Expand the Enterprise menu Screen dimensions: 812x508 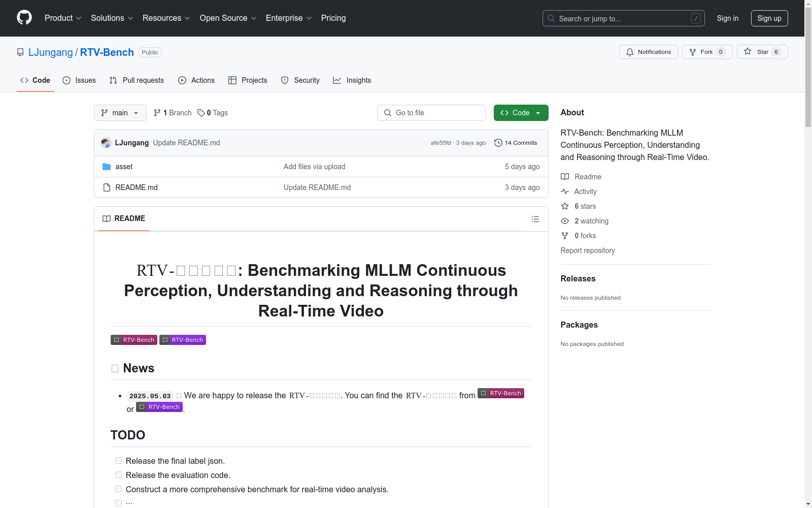pos(288,18)
